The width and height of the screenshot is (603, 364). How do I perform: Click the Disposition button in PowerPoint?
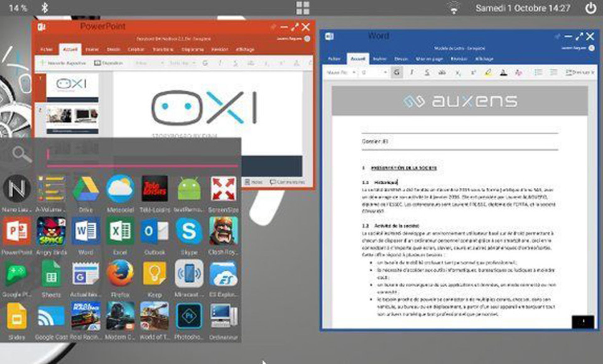109,63
